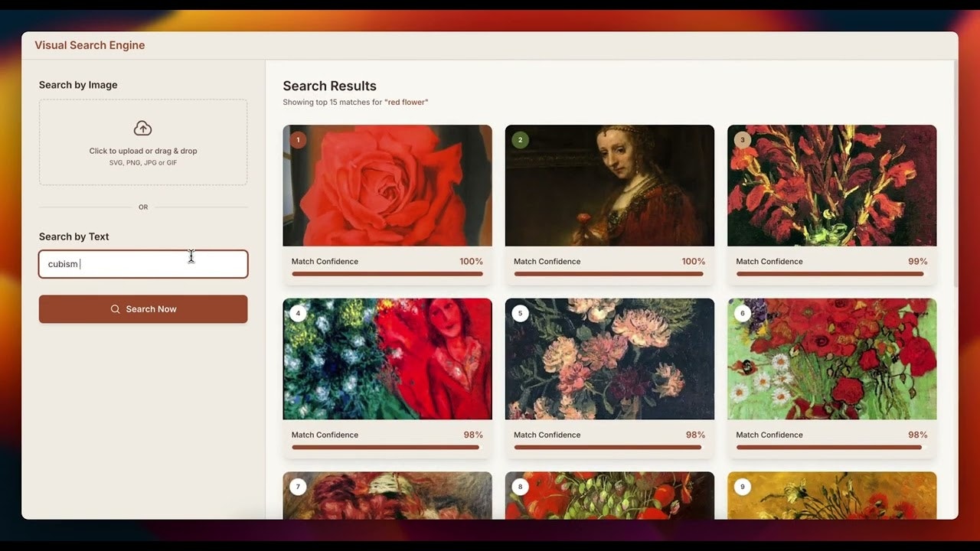Open the red rose painting result
This screenshot has height=551, width=980.
click(x=387, y=186)
